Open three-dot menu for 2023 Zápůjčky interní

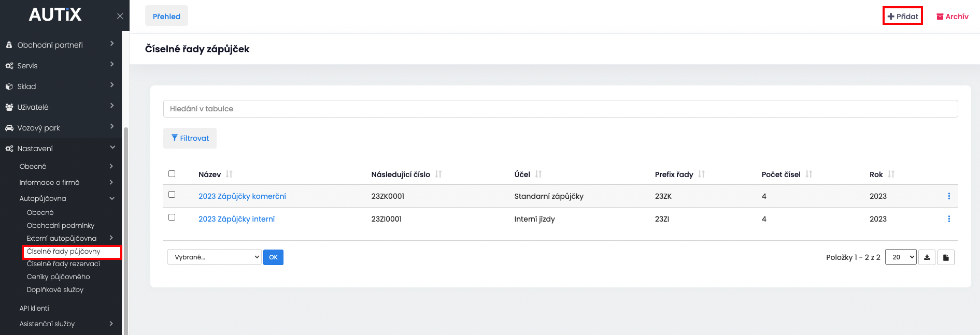949,219
